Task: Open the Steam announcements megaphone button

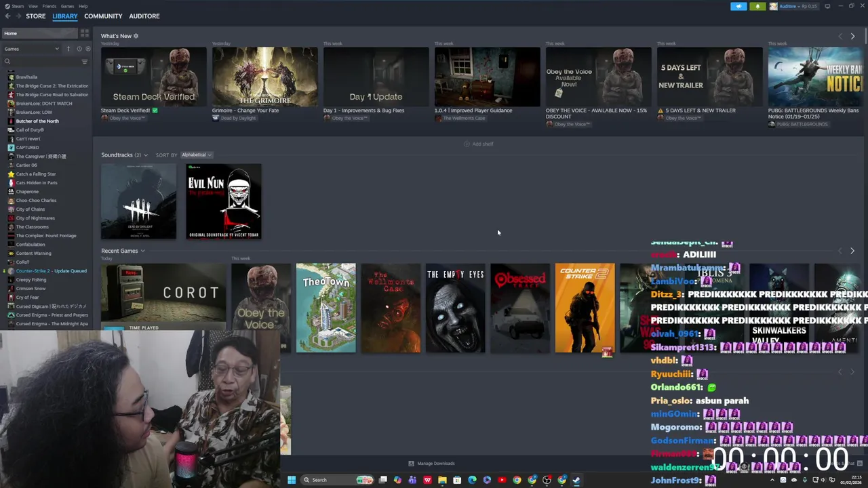Action: (x=738, y=6)
